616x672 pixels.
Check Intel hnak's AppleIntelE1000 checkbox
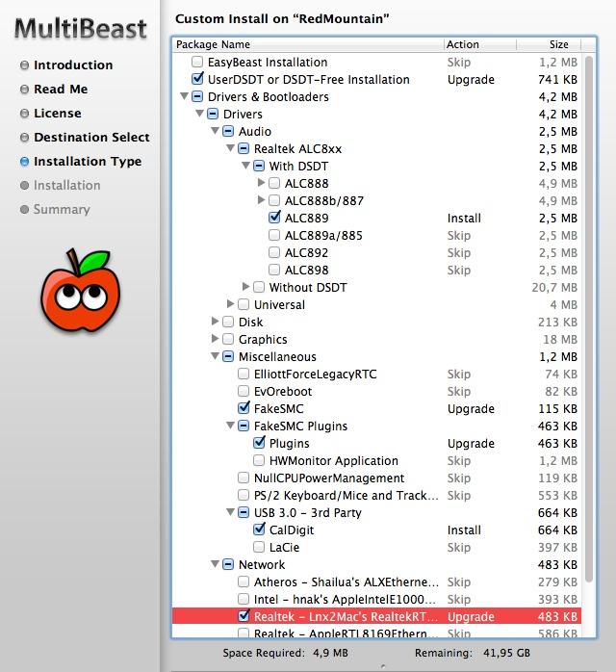[244, 599]
